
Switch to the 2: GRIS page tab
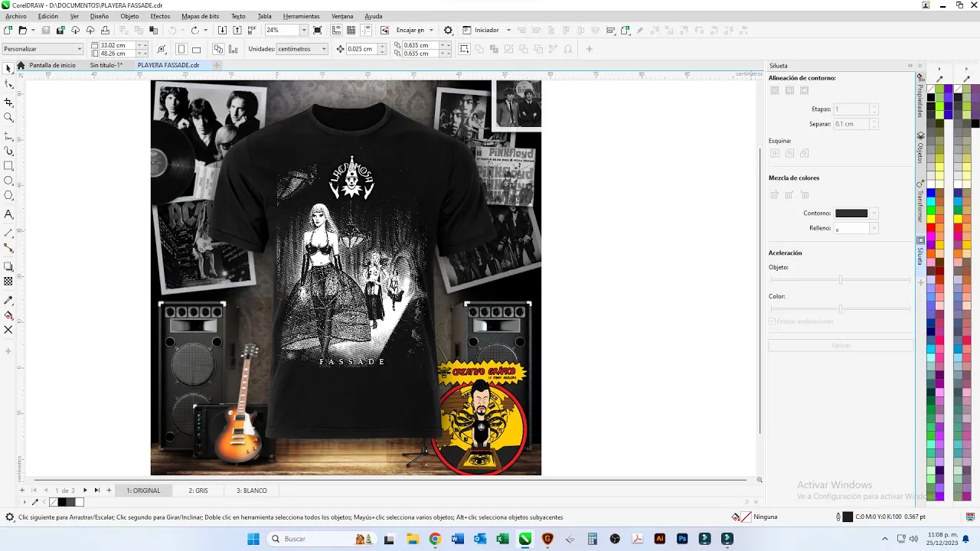tap(198, 491)
